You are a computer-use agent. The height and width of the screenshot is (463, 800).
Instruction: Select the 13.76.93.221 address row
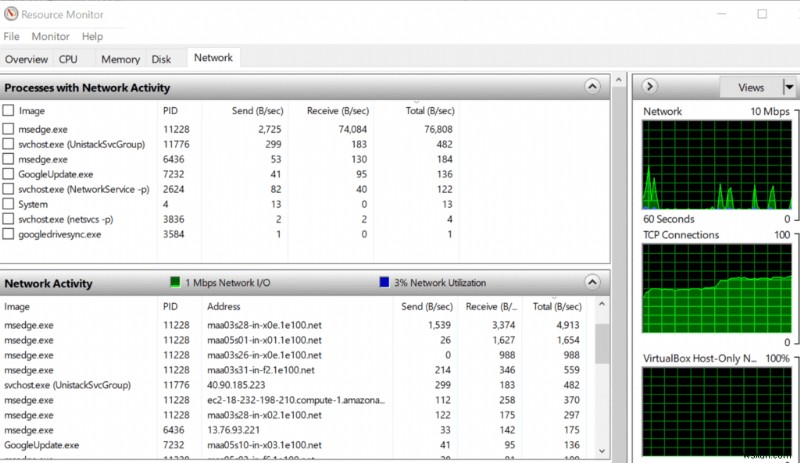pyautogui.click(x=293, y=430)
